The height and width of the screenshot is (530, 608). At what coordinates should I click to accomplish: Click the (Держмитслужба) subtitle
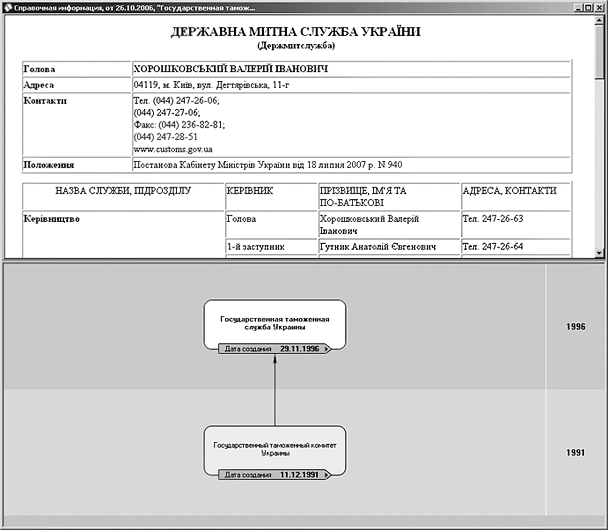pyautogui.click(x=296, y=46)
